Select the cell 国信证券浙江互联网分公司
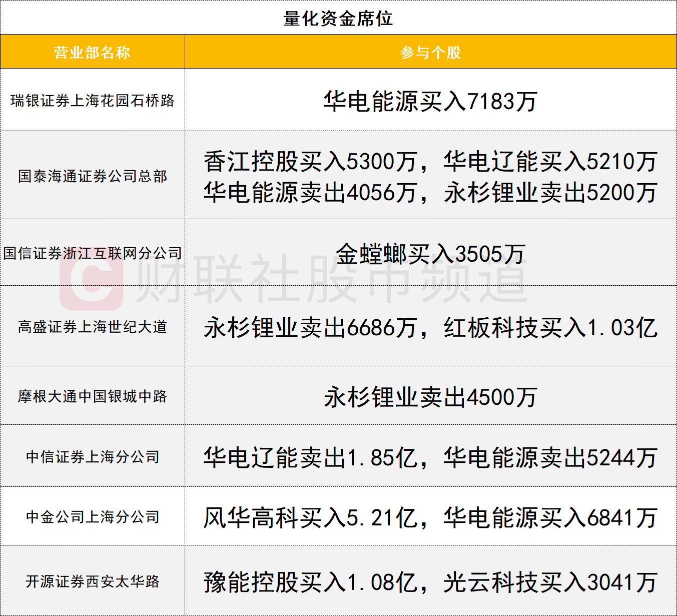 [x=93, y=253]
